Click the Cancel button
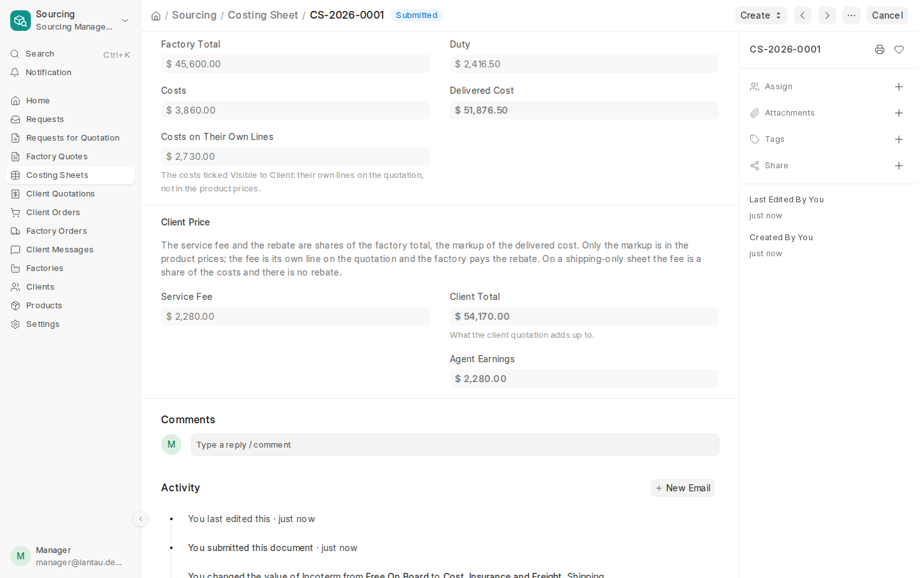This screenshot has width=924, height=578. pyautogui.click(x=887, y=15)
